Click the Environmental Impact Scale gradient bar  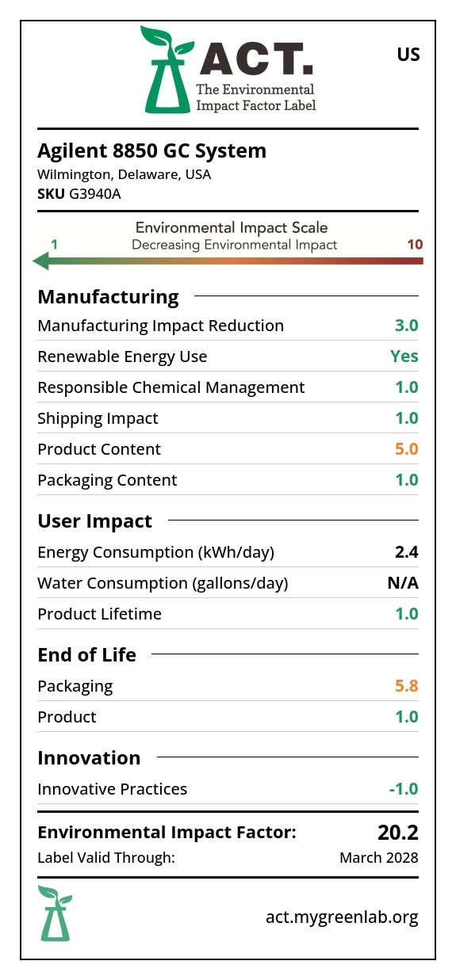coord(228,261)
